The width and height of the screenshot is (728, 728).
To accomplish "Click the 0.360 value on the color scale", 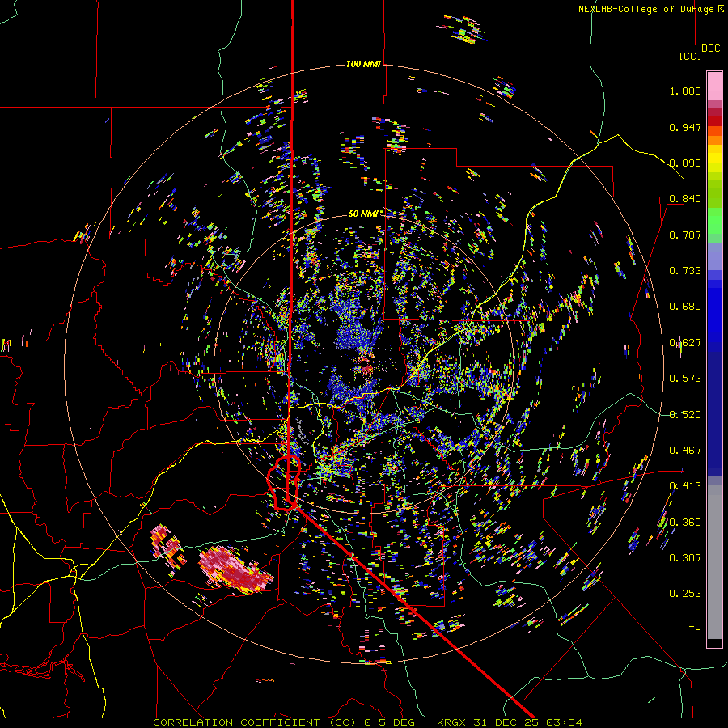I will pyautogui.click(x=685, y=523).
